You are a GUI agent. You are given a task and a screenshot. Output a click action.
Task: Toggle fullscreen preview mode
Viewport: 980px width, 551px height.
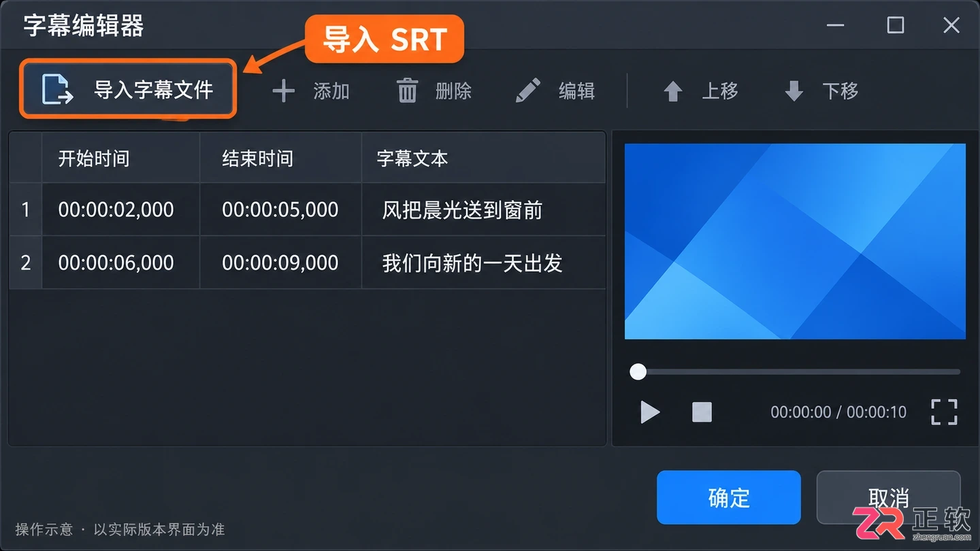coord(944,412)
